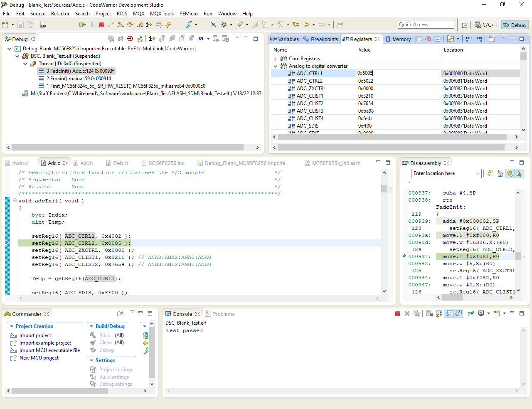
Task: Toggle Show Source button in Disassembly view
Action: coord(520,174)
